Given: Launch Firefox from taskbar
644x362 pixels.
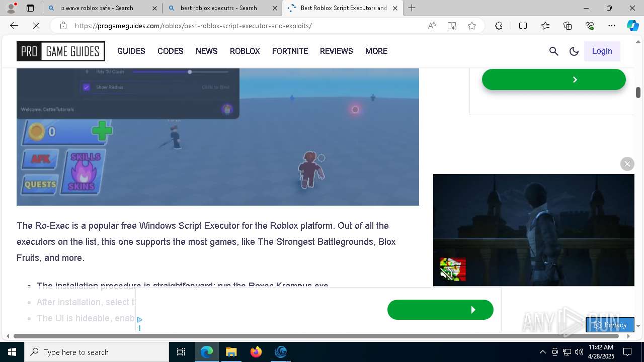Looking at the screenshot, I should point(256,352).
